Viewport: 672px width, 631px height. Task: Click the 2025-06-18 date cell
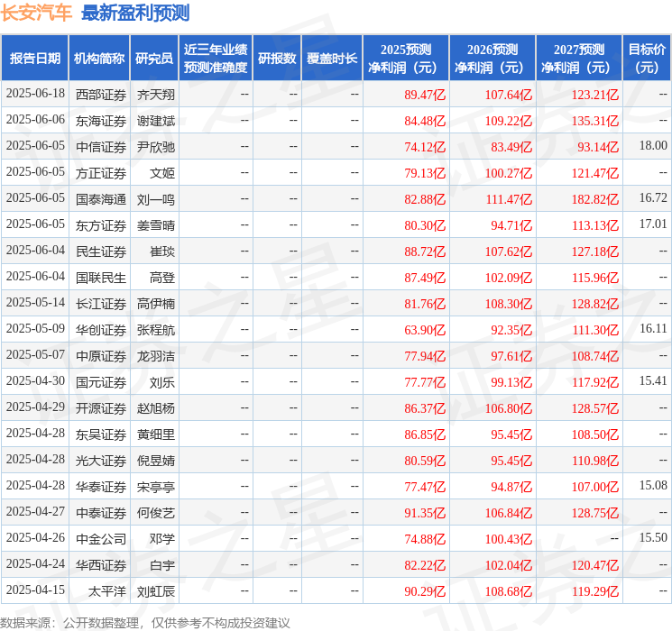(x=35, y=94)
